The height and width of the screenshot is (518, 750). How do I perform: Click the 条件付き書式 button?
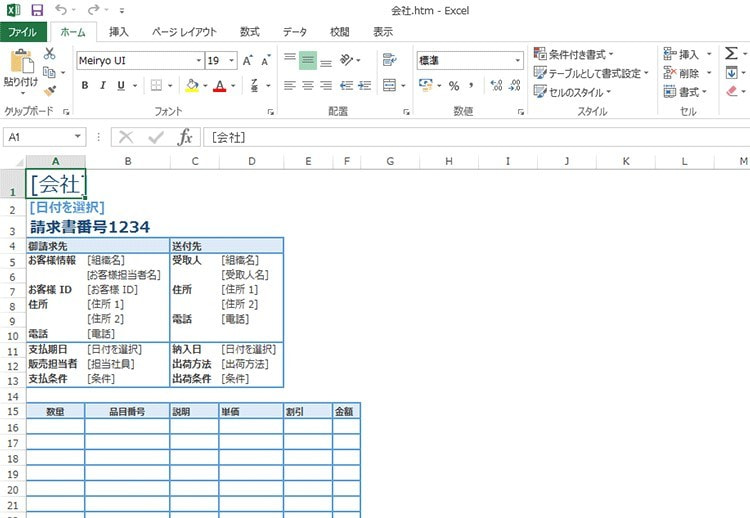(x=575, y=54)
